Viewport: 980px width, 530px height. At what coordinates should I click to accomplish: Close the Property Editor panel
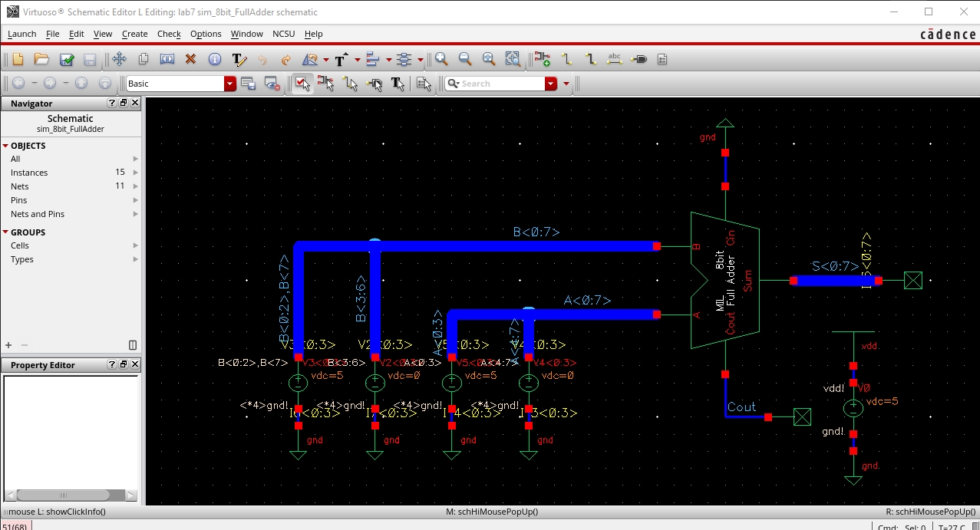pyautogui.click(x=135, y=365)
